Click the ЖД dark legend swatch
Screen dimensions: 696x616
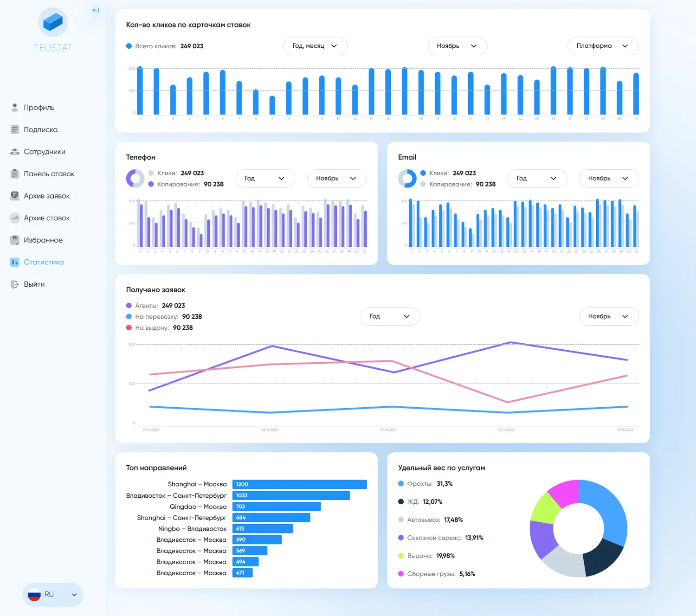coord(401,502)
